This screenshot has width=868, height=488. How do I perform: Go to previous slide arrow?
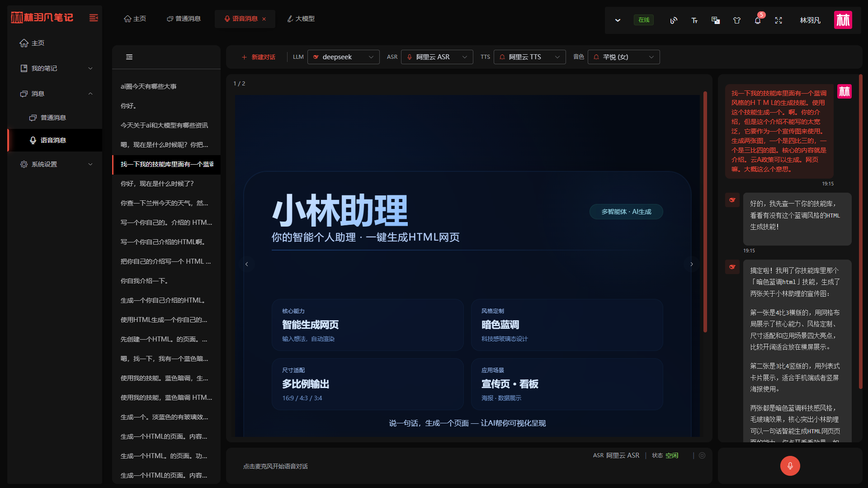point(247,264)
